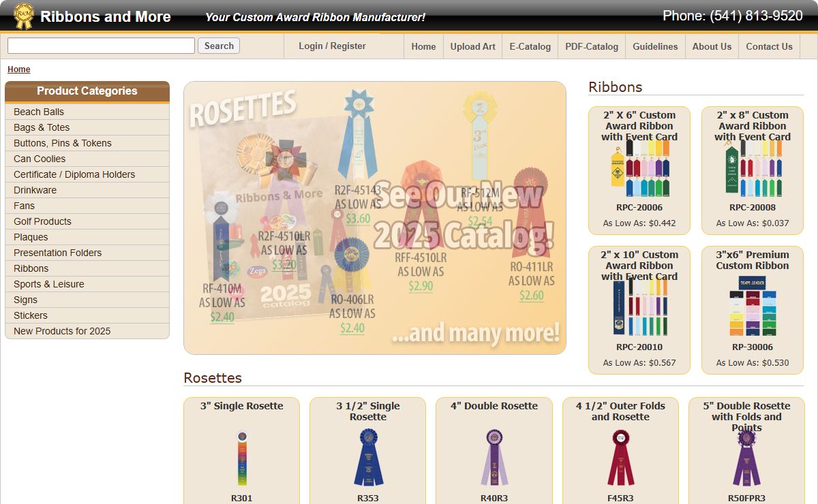Open the 3 1/2" Single Rosette title
Image resolution: width=818 pixels, height=504 pixels.
pos(368,411)
